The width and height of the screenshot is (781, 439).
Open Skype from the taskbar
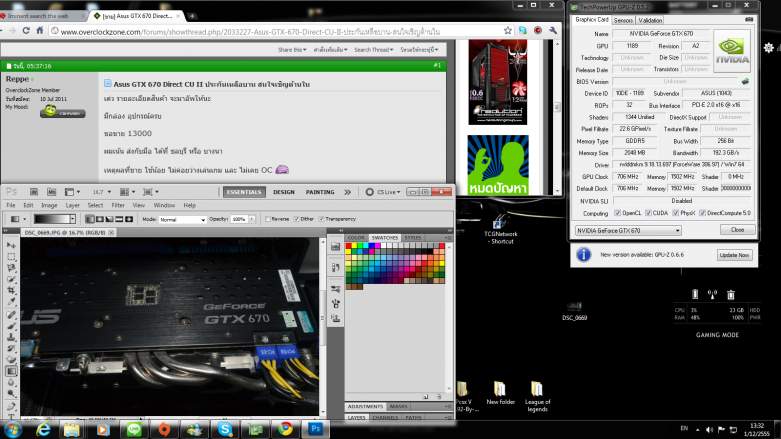[225, 429]
